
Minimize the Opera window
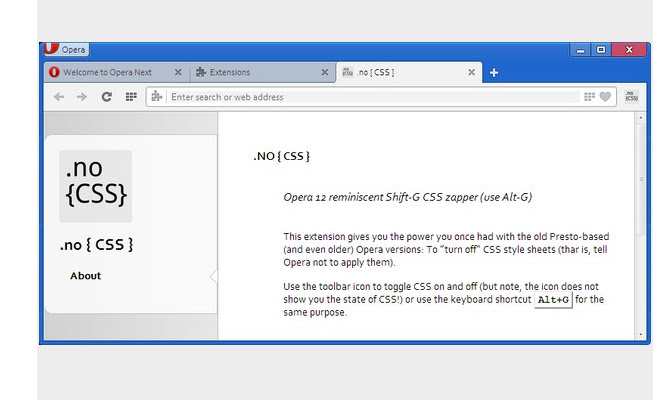coord(580,50)
